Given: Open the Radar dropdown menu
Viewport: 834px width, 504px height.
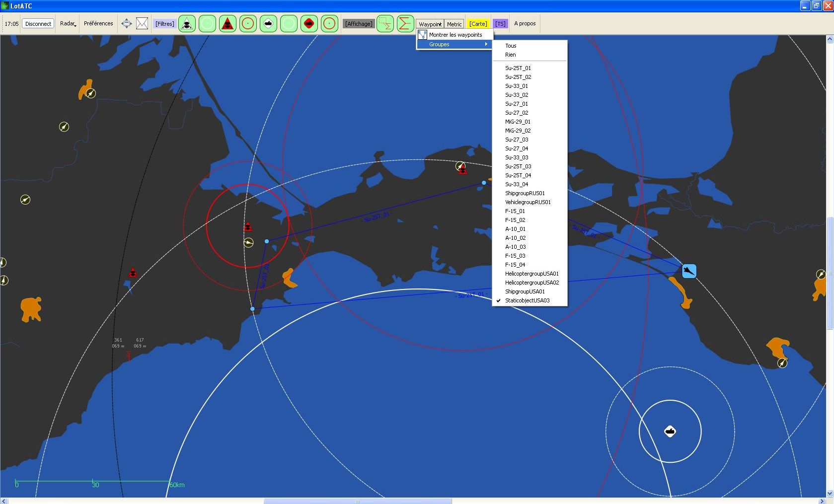Looking at the screenshot, I should point(68,23).
